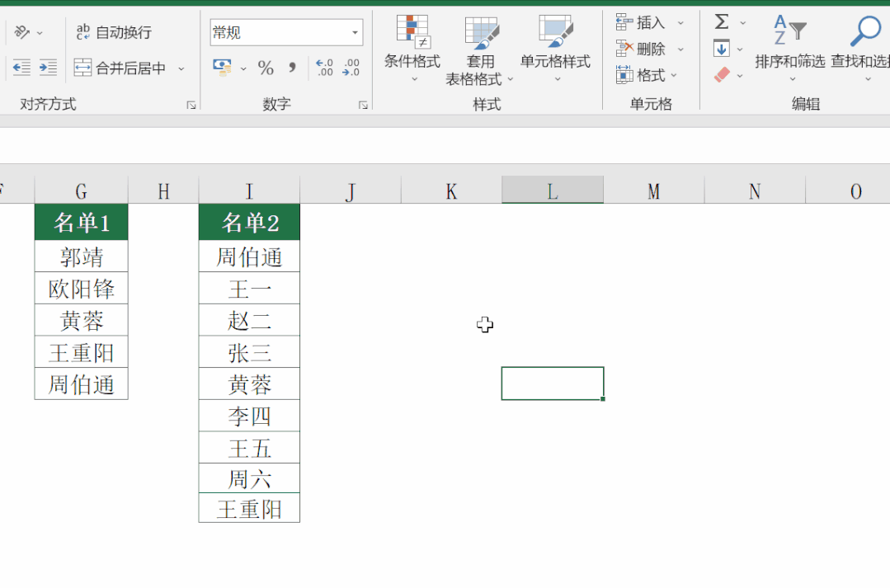Viewport: 890px width, 588px height.
Task: Expand the 插入 dropdown arrow
Action: pyautogui.click(x=680, y=23)
